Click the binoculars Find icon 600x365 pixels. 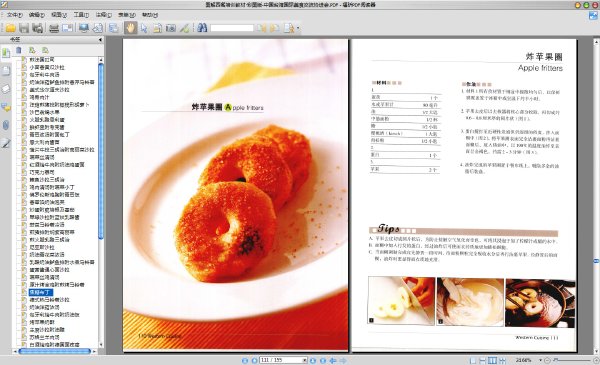point(202,28)
